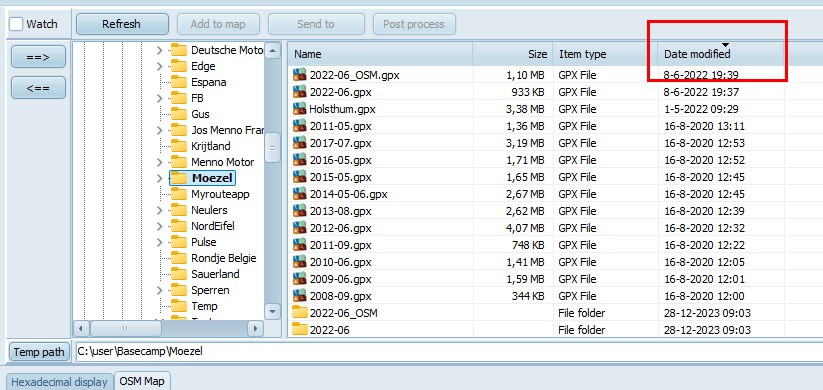
Task: Expand the FB folder node
Action: pos(160,98)
